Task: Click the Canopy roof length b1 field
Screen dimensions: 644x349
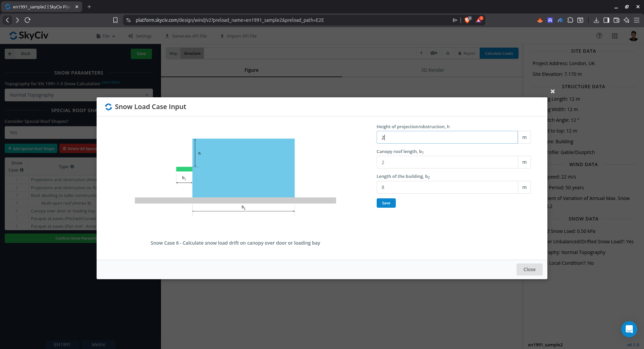Action: [447, 162]
